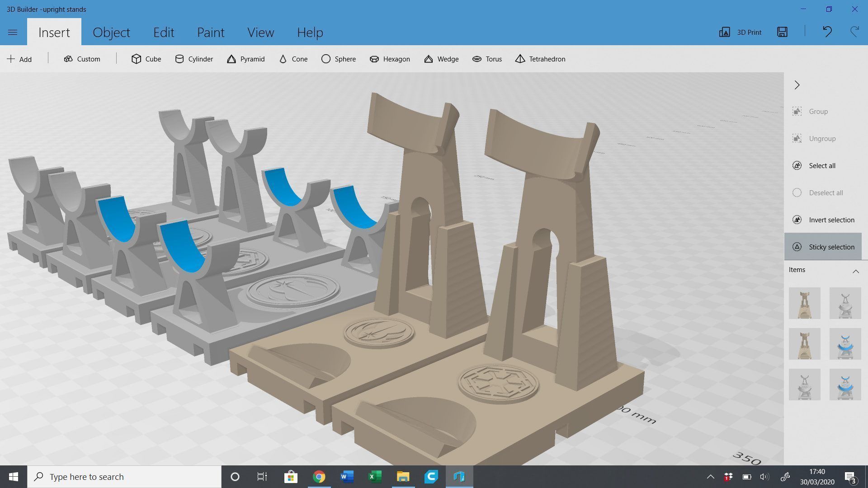Insert a Hexagon
This screenshot has height=488, width=868.
click(x=390, y=59)
